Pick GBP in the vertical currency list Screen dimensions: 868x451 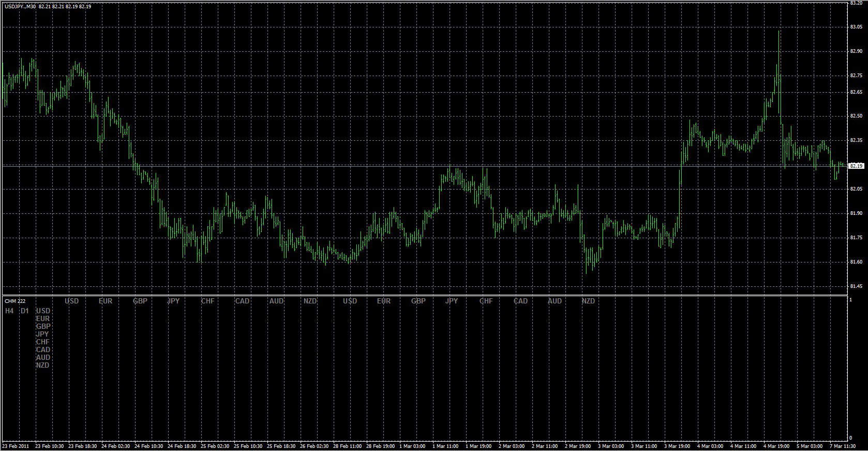coord(43,326)
